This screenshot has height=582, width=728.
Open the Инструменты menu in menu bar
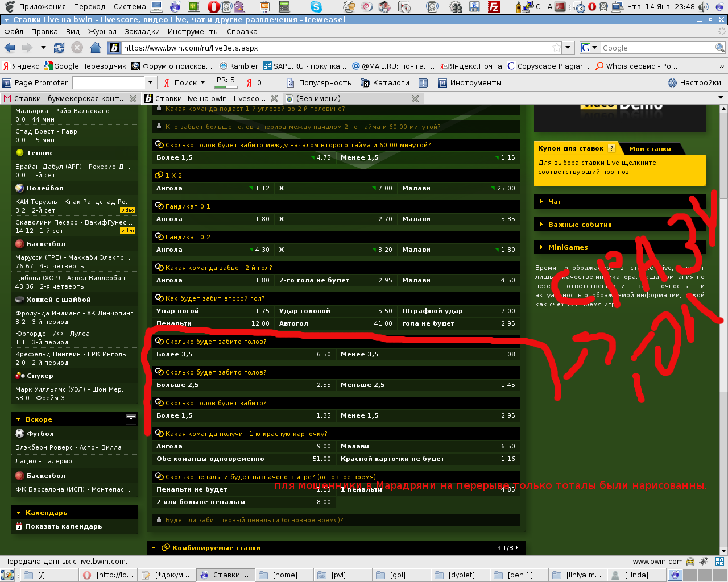[x=193, y=31]
